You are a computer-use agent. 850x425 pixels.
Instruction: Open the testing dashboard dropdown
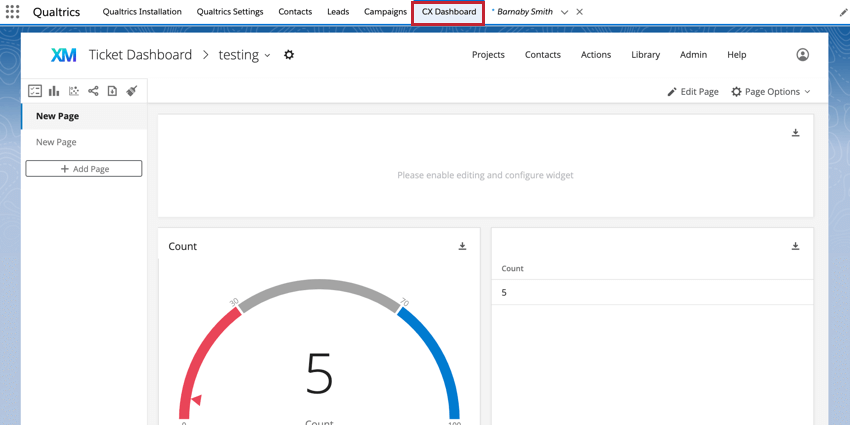(267, 55)
